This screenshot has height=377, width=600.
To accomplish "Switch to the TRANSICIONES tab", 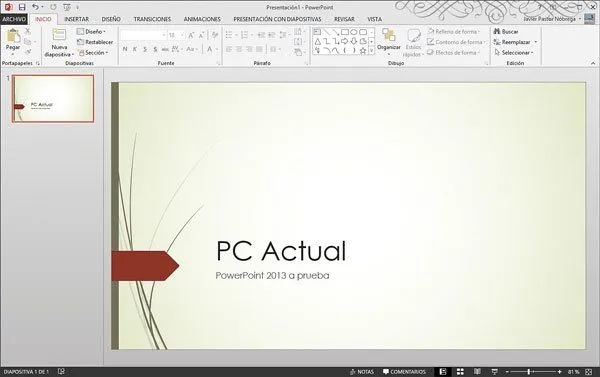I will 152,19.
